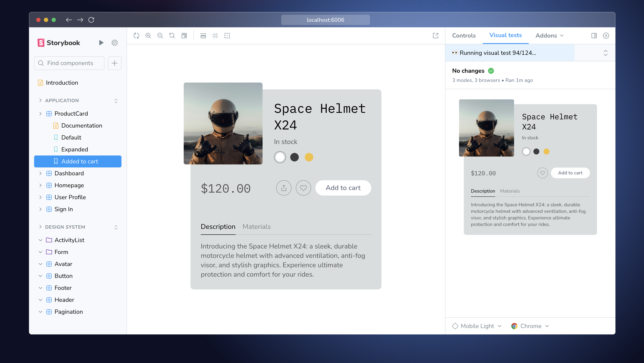The image size is (644, 363).
Task: Toggle the grid background icon
Action: (215, 36)
